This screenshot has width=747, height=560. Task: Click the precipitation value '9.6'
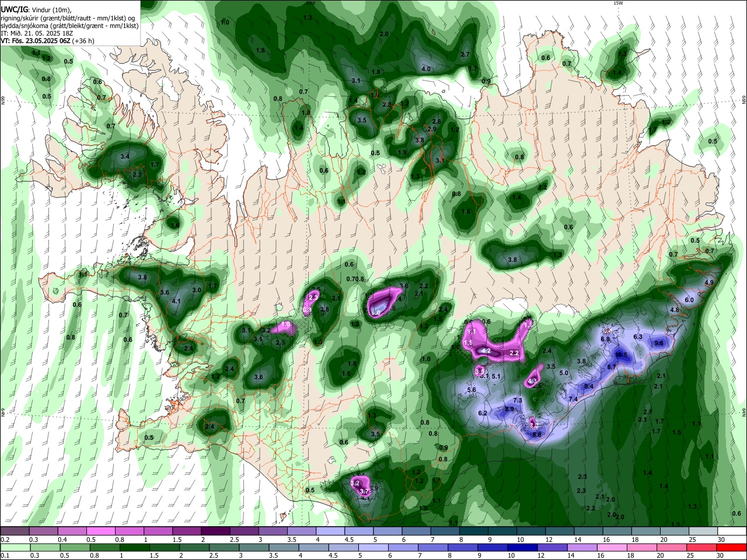pos(659,343)
